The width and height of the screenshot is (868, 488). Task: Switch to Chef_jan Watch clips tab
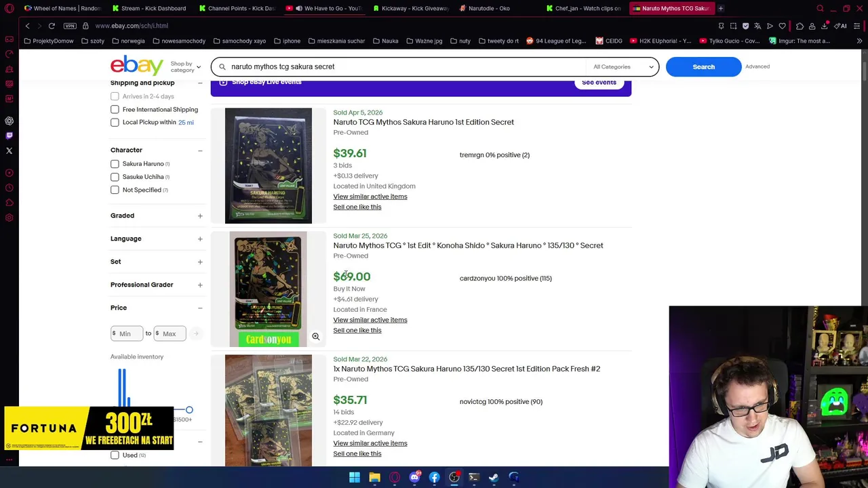(584, 8)
